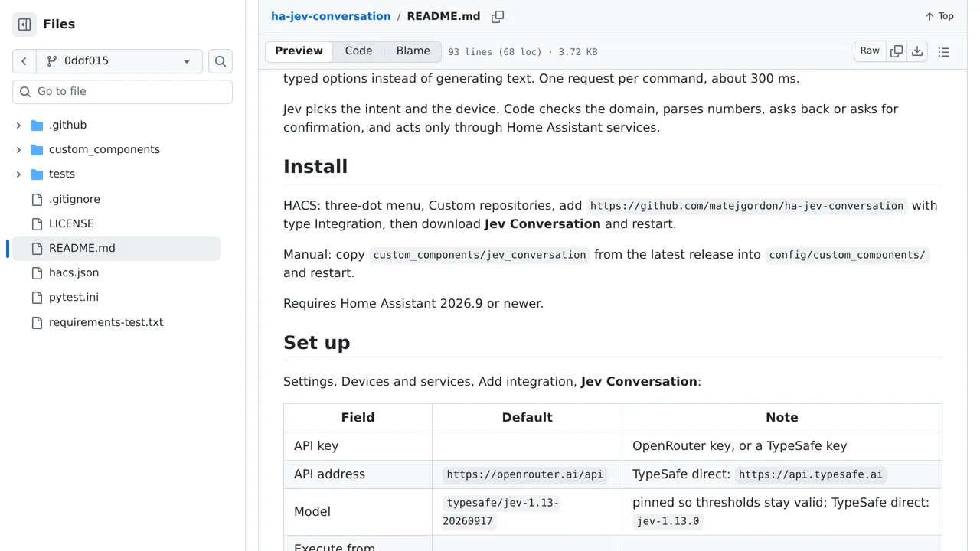Switch to the Blame tab
This screenshot has width=980, height=551.
(x=413, y=51)
